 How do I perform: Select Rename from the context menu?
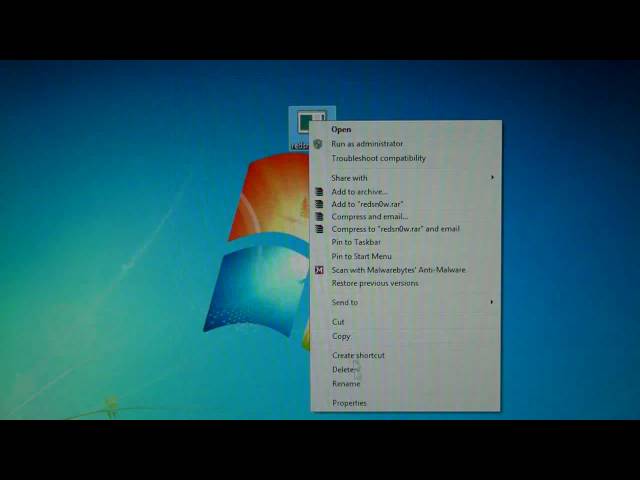pyautogui.click(x=346, y=384)
